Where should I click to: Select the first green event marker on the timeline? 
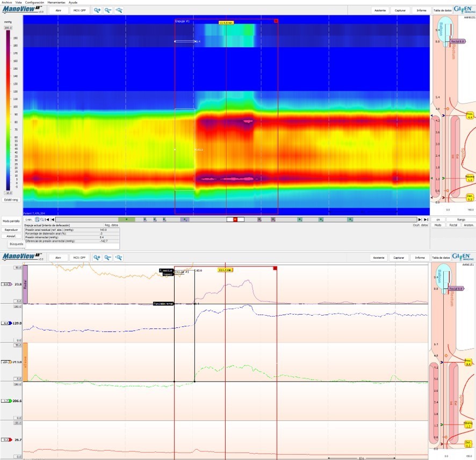(126, 220)
